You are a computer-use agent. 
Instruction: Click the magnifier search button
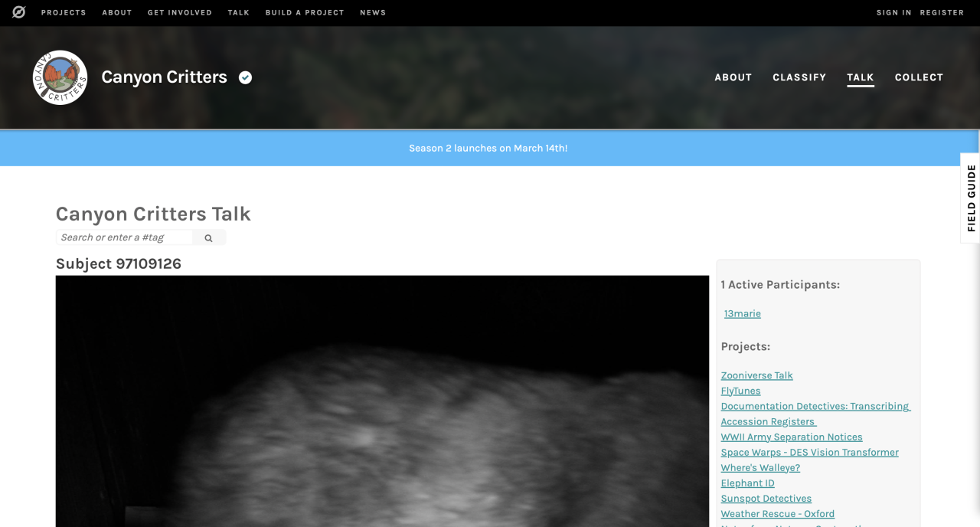[208, 238]
